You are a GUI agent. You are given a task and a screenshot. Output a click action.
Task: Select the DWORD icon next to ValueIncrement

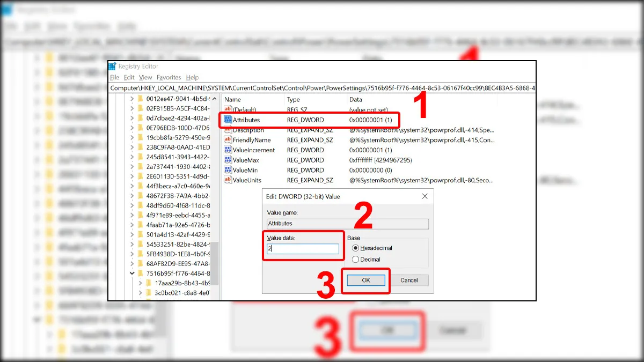pos(226,150)
